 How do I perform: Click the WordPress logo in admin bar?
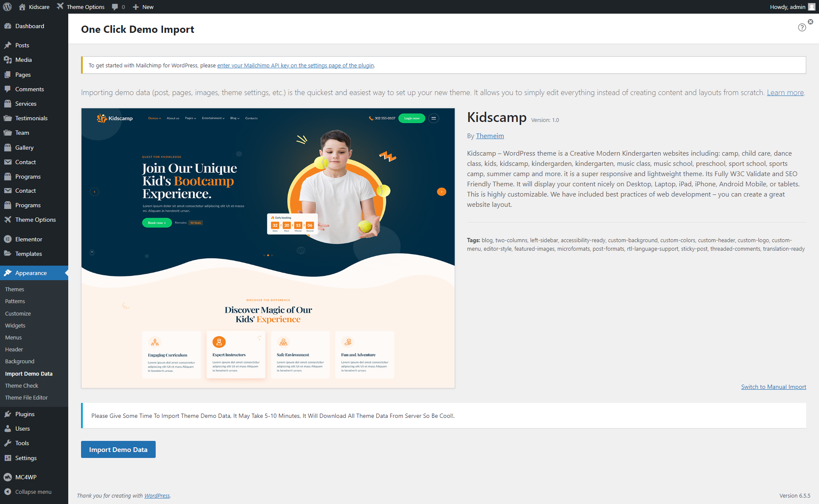(x=7, y=7)
